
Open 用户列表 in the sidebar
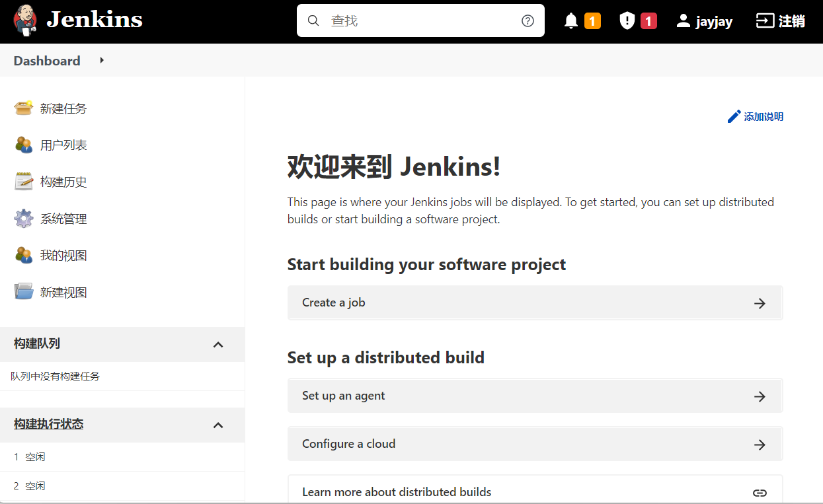(x=63, y=145)
